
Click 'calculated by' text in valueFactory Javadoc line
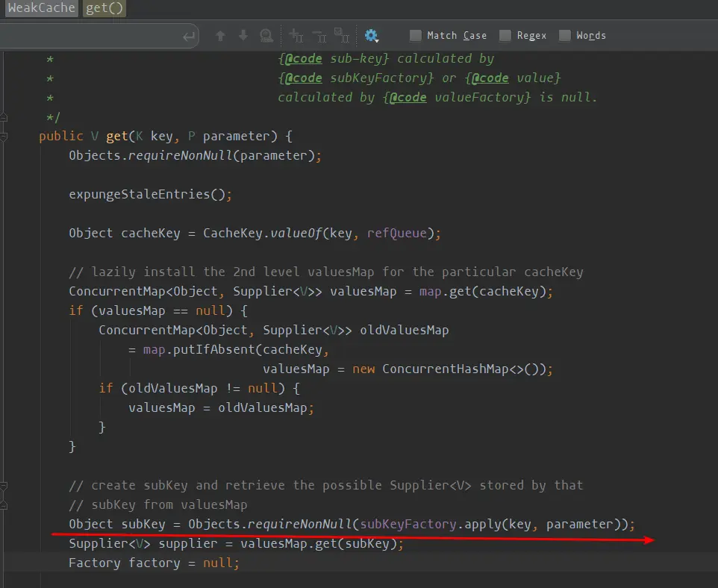(326, 97)
